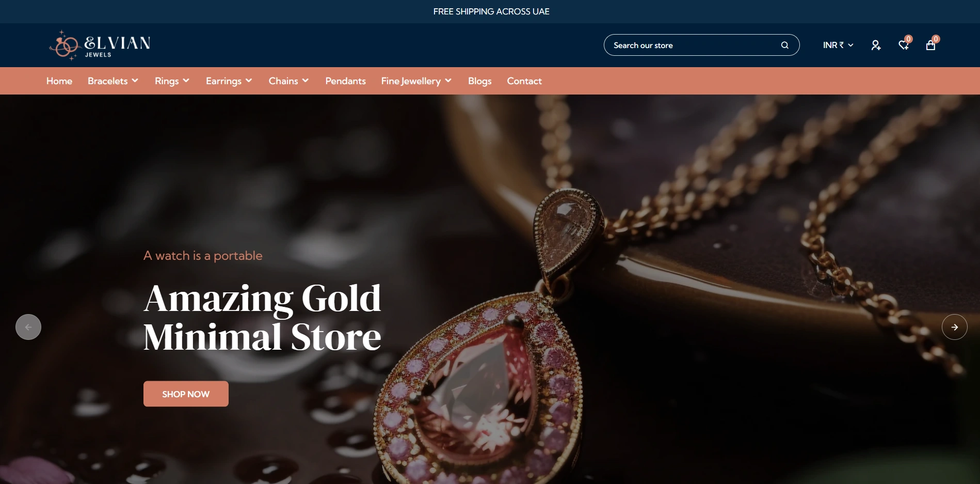Viewport: 980px width, 484px height.
Task: Open the account login icon
Action: click(876, 45)
